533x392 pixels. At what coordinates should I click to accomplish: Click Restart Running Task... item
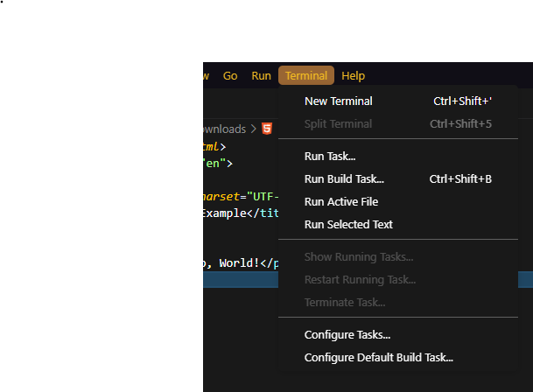point(360,280)
